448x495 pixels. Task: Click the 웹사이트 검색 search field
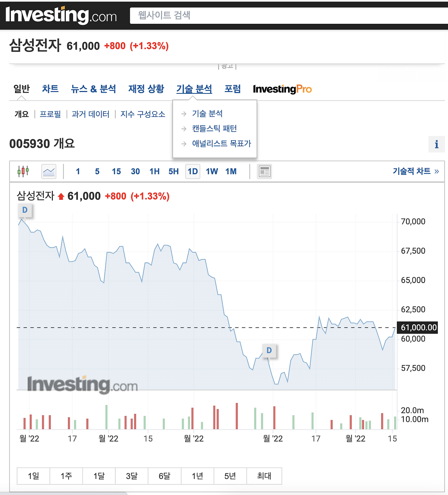pyautogui.click(x=289, y=16)
